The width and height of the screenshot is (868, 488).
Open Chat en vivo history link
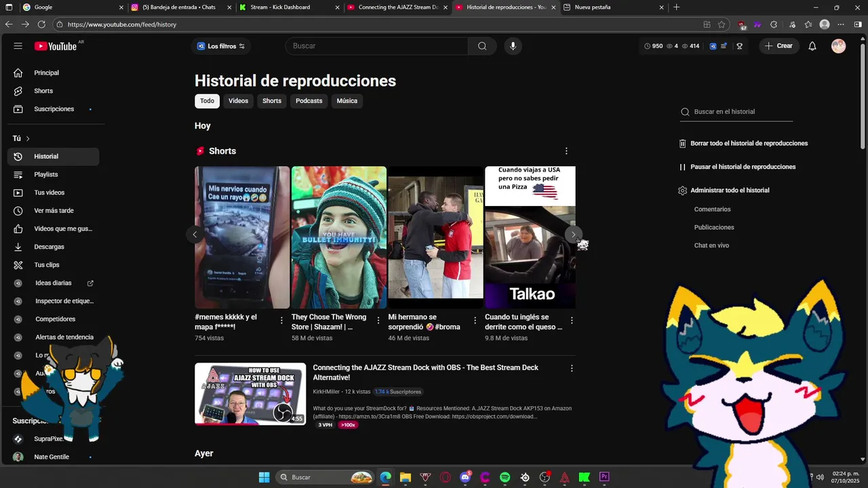[x=711, y=245]
